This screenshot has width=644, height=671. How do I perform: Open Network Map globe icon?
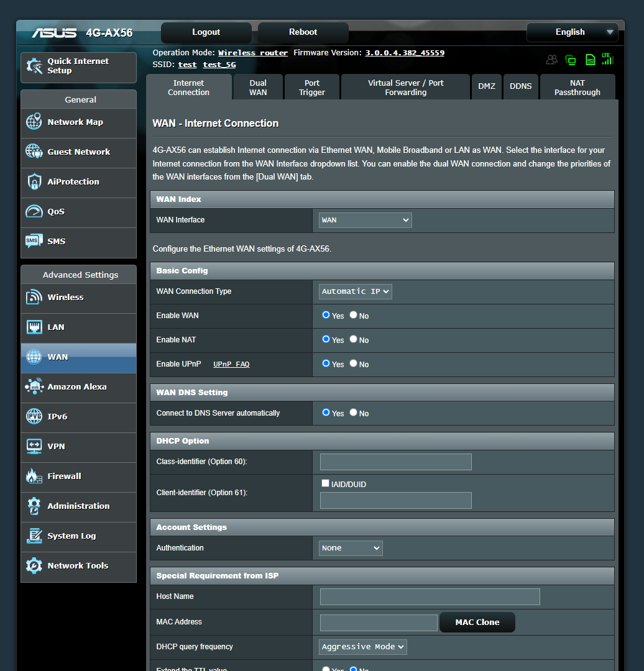(x=34, y=122)
